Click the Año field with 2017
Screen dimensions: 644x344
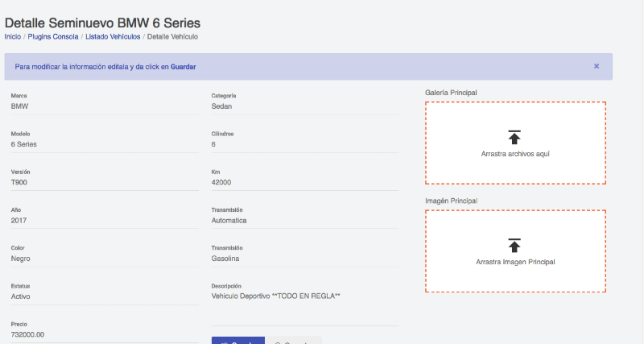tap(105, 221)
